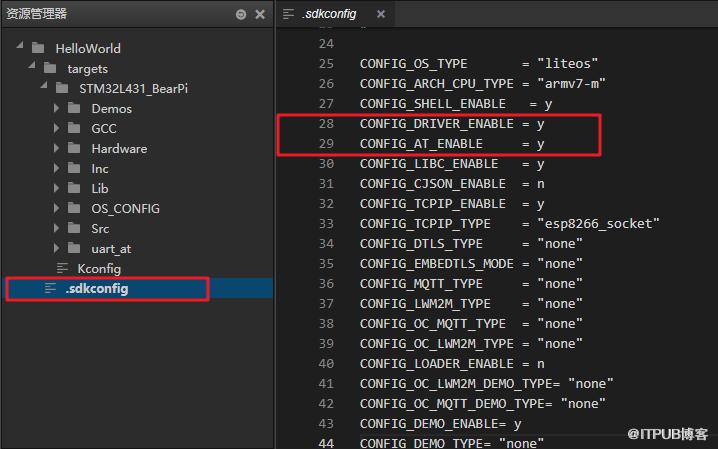Expand the OS_CONFIG folder arrow
718x449 pixels.
56,208
